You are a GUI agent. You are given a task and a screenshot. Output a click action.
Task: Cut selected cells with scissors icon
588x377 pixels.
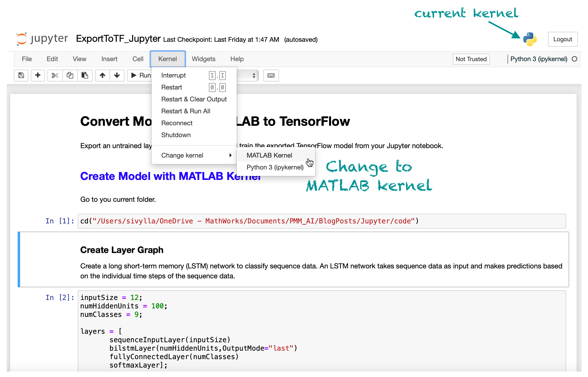click(55, 75)
